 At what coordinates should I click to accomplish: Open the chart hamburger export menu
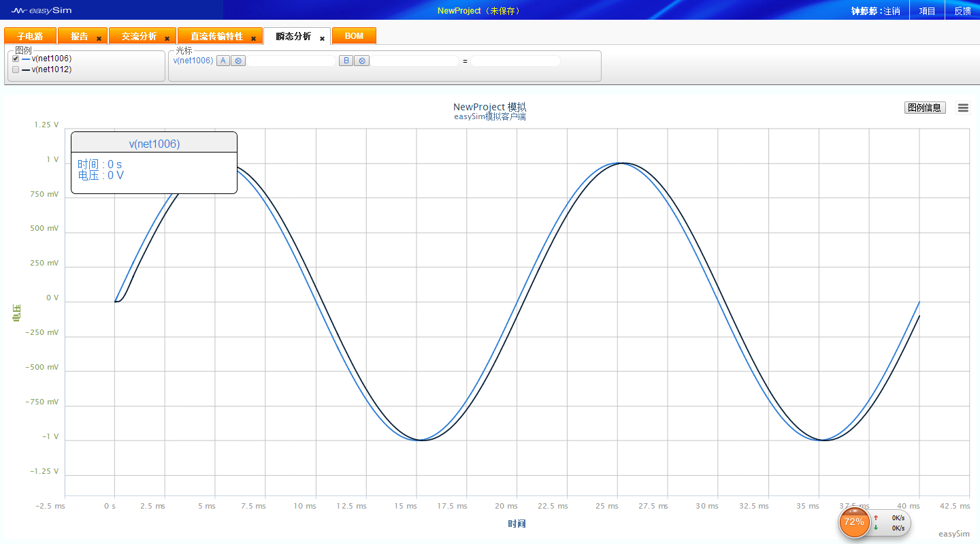(x=963, y=108)
